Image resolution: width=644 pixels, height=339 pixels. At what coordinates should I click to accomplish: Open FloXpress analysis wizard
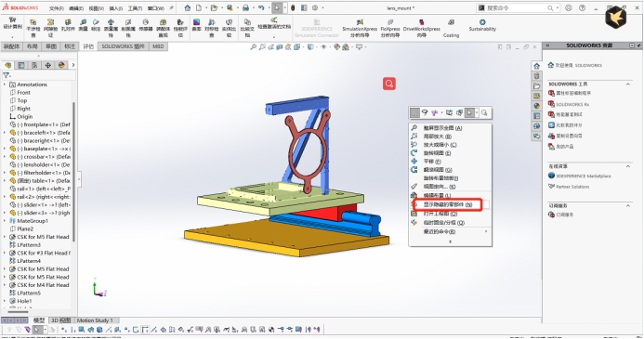coord(390,22)
